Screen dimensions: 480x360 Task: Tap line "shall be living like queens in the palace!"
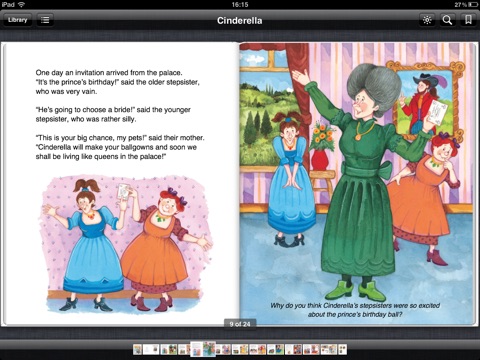pos(101,156)
